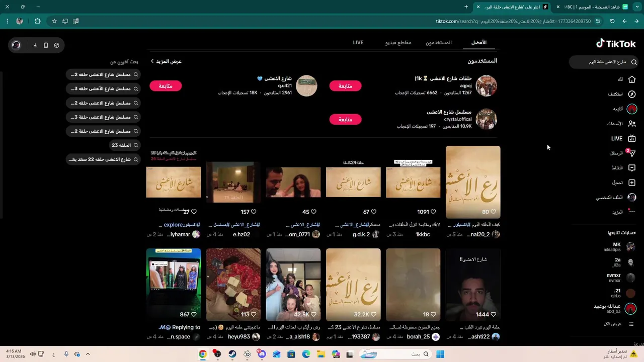Switch to the مقاطع فيديو (Videos) tab

[398, 43]
